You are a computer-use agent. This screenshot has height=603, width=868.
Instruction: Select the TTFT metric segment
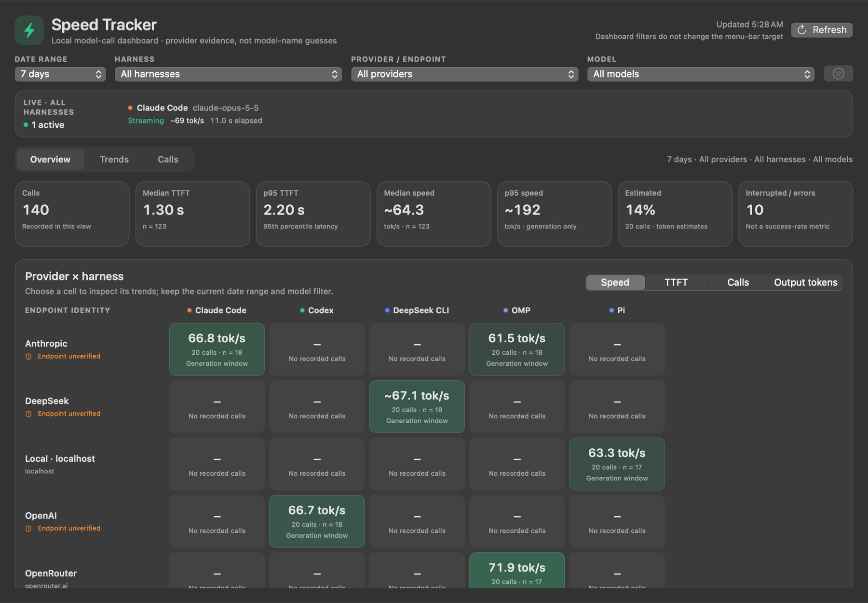click(x=676, y=282)
